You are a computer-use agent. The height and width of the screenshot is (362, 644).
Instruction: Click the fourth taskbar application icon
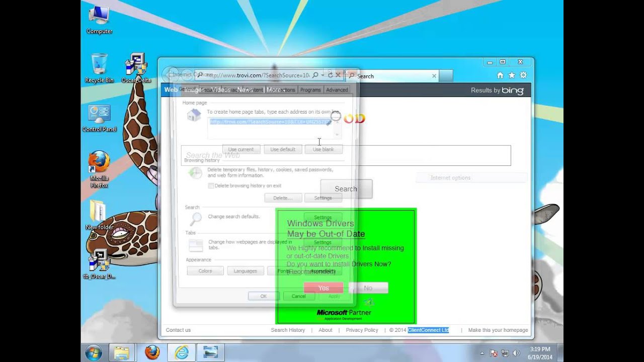point(210,352)
